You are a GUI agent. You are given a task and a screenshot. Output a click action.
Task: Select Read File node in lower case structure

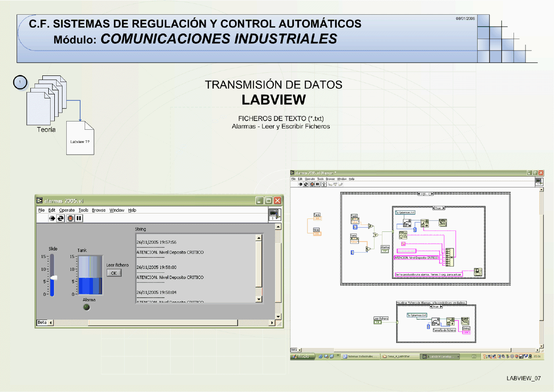[x=450, y=322]
